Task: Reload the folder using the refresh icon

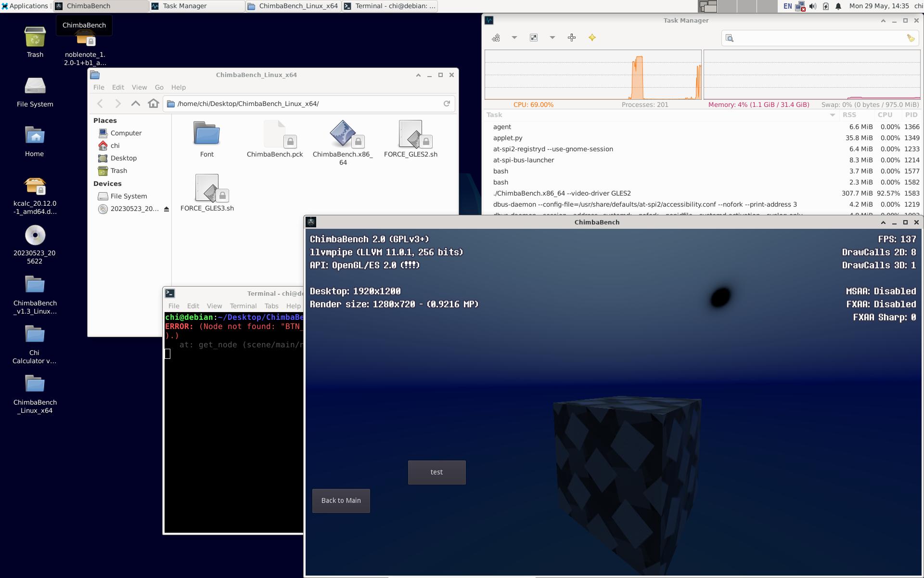Action: [447, 104]
